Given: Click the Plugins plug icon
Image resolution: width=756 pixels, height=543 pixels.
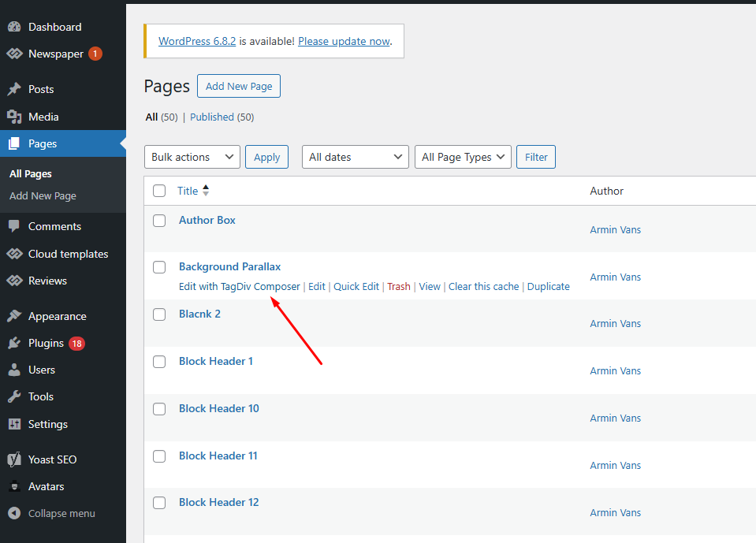Looking at the screenshot, I should (14, 343).
